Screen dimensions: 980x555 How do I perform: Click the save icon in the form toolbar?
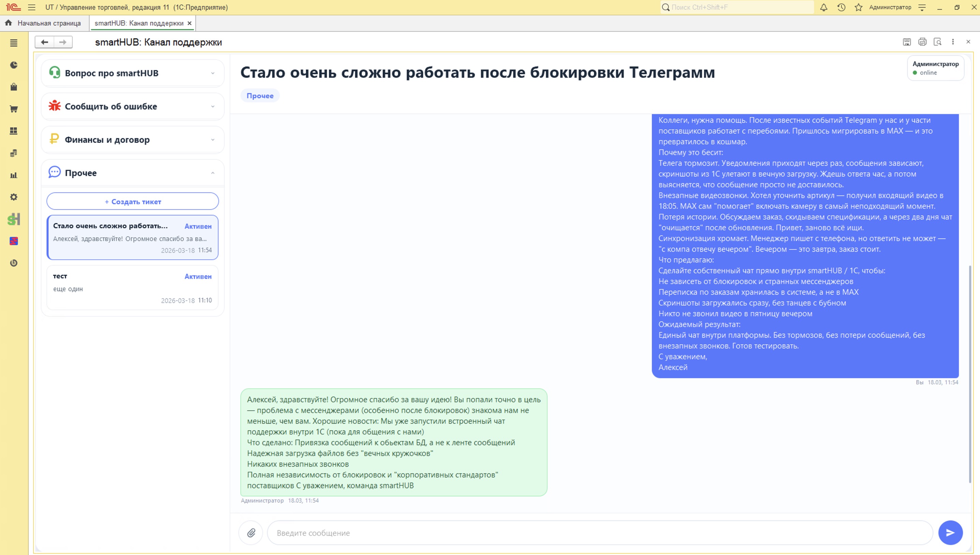pos(907,42)
